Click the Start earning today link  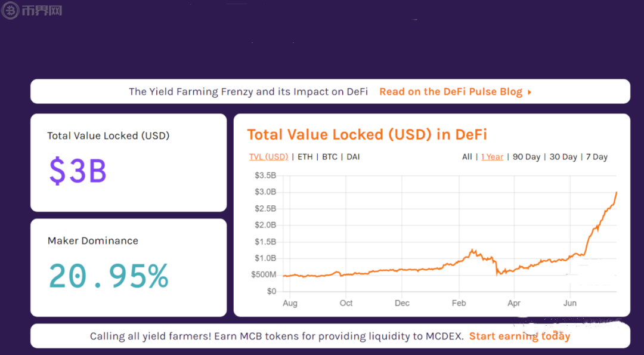click(519, 337)
